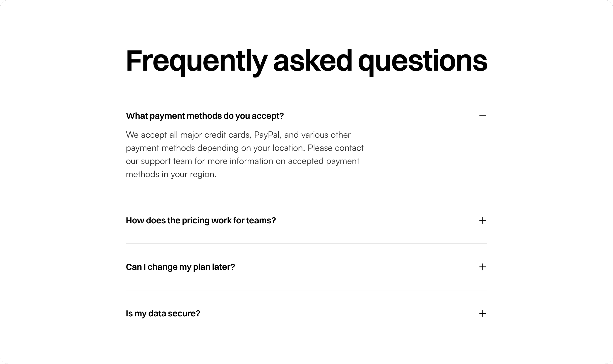Click plus icon beside pricing for teams question
The image size is (613, 364).
point(483,220)
